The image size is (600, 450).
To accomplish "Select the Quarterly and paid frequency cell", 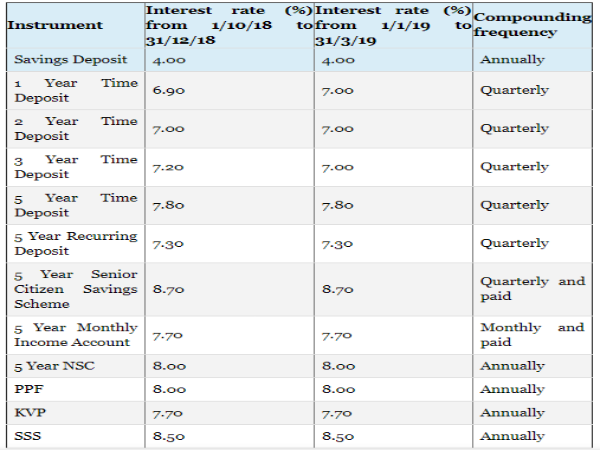I will (x=532, y=289).
